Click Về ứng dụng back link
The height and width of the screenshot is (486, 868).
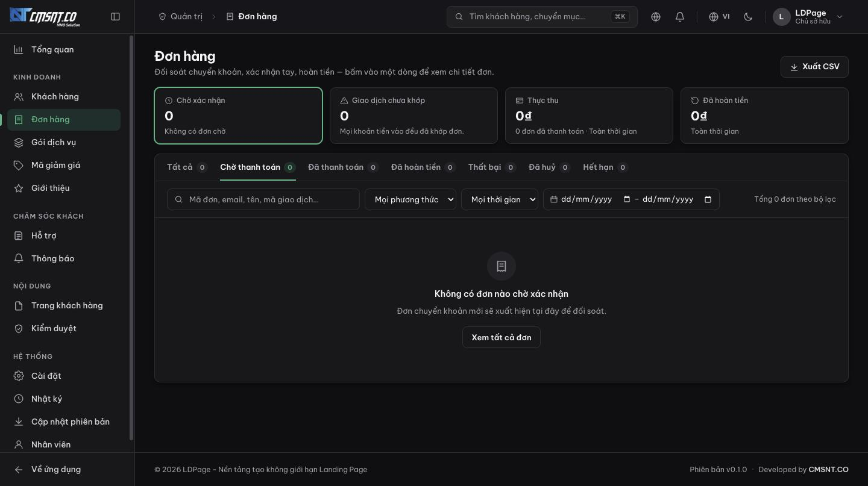click(x=64, y=469)
